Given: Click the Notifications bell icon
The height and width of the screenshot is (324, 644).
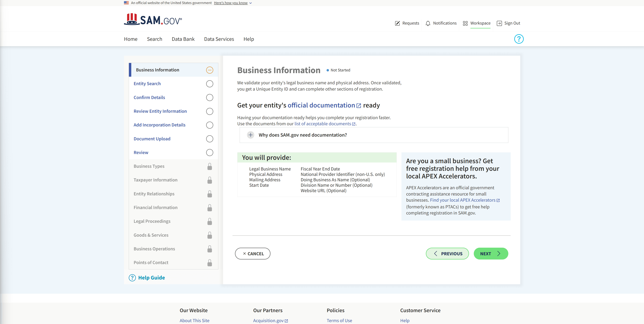Looking at the screenshot, I should click(x=428, y=23).
